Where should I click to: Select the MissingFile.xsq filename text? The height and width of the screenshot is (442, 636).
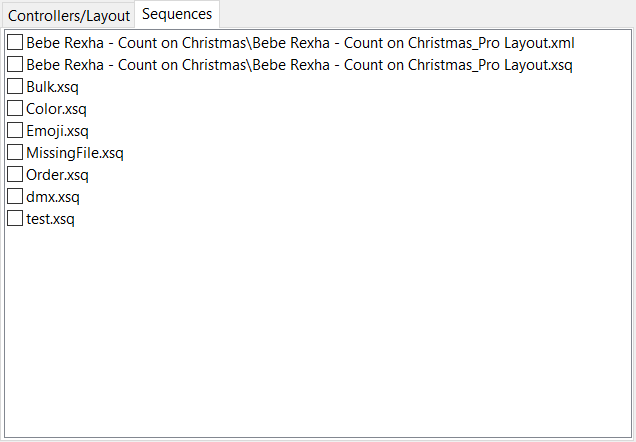75,153
